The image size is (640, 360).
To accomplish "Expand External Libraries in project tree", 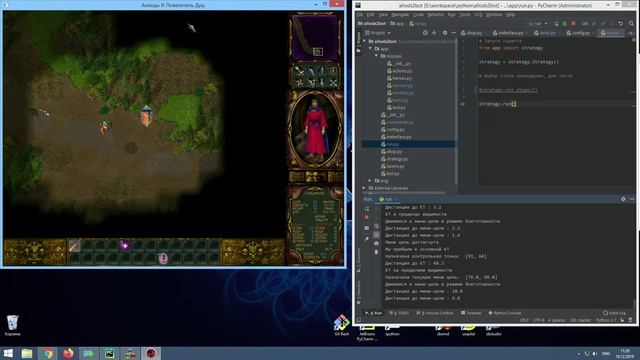I will [364, 188].
